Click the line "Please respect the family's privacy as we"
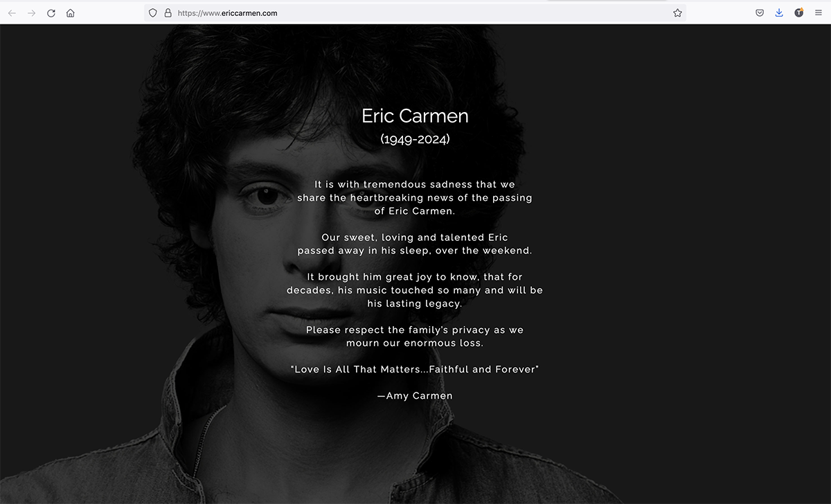Screen dimensions: 831x504 [415, 330]
